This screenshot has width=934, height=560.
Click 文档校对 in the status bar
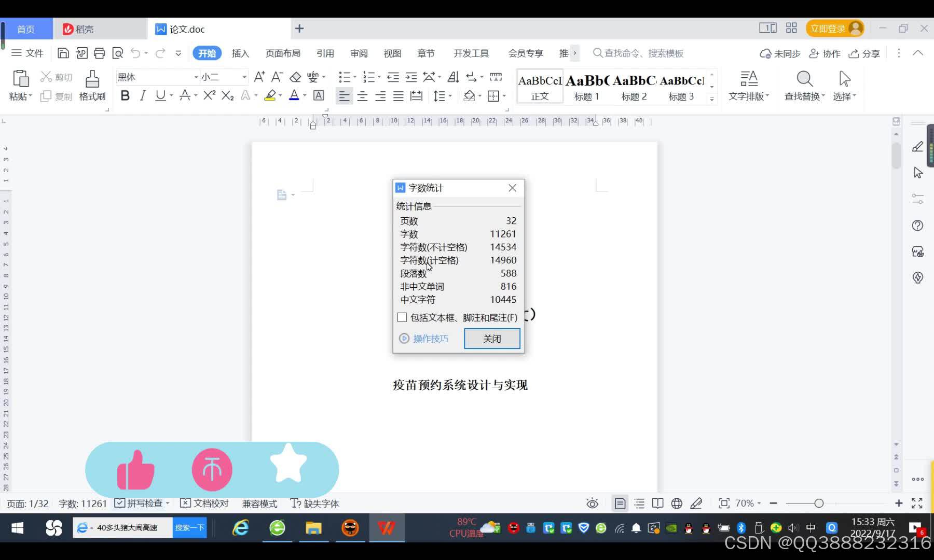click(x=210, y=503)
